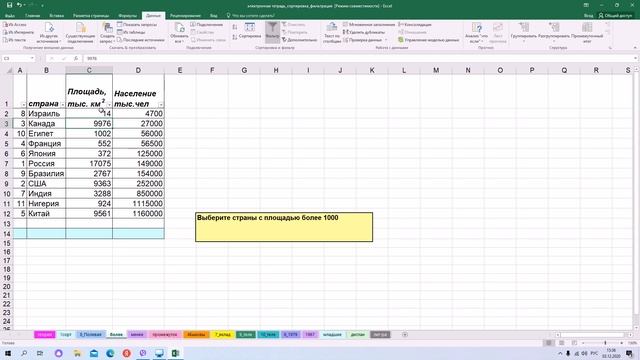The height and width of the screenshot is (360, 640).
Task: Click the Undo arrow icon
Action: click(19, 5)
